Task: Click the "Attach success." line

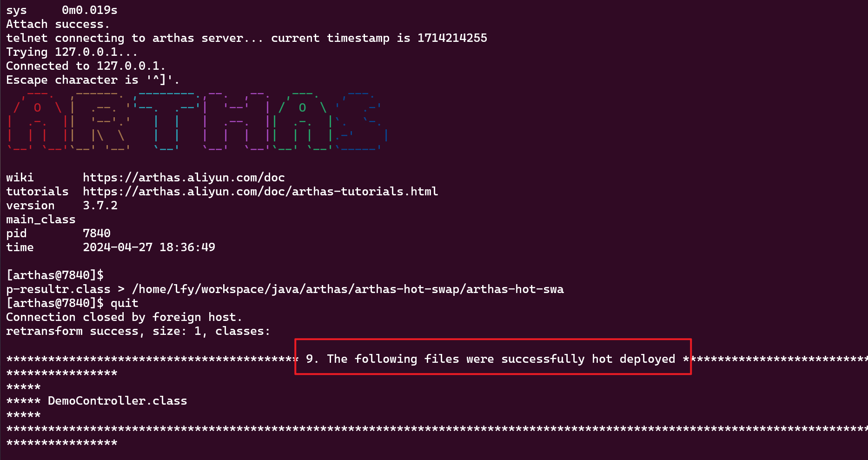Action: [58, 24]
